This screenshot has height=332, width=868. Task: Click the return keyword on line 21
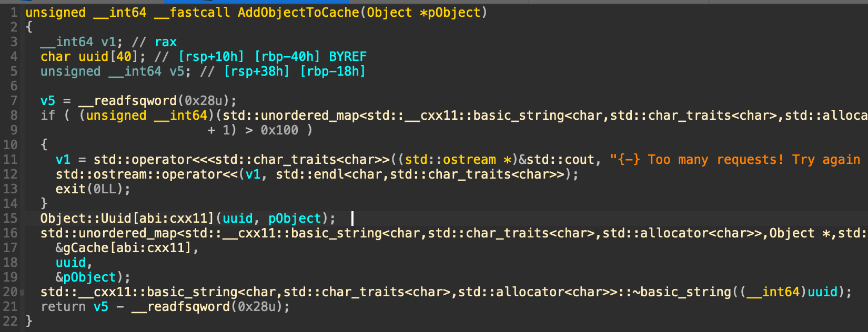pos(63,307)
